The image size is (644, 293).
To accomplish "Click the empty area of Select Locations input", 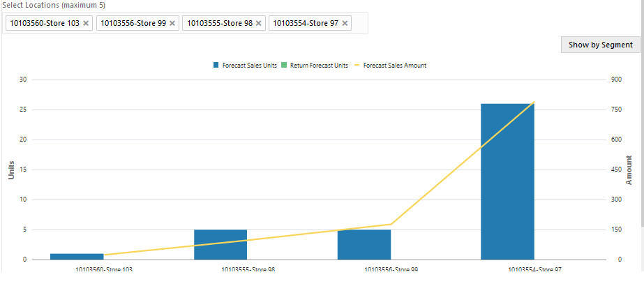I will point(359,24).
